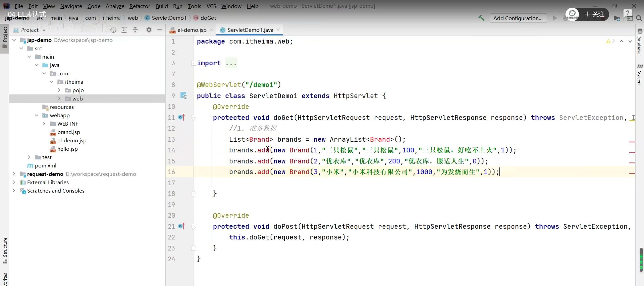Click the com breadcrumb in navigation bar
Screen dimensions: 644x286
click(x=90, y=18)
